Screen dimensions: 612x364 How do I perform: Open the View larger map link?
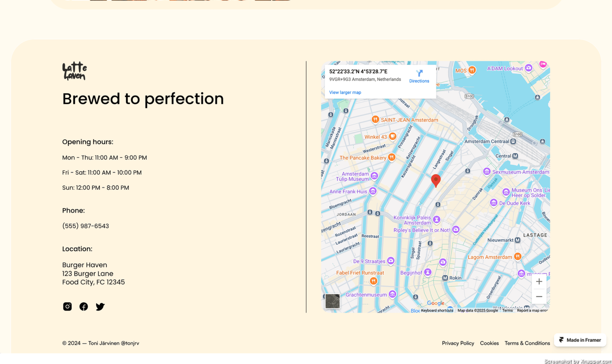click(x=345, y=92)
